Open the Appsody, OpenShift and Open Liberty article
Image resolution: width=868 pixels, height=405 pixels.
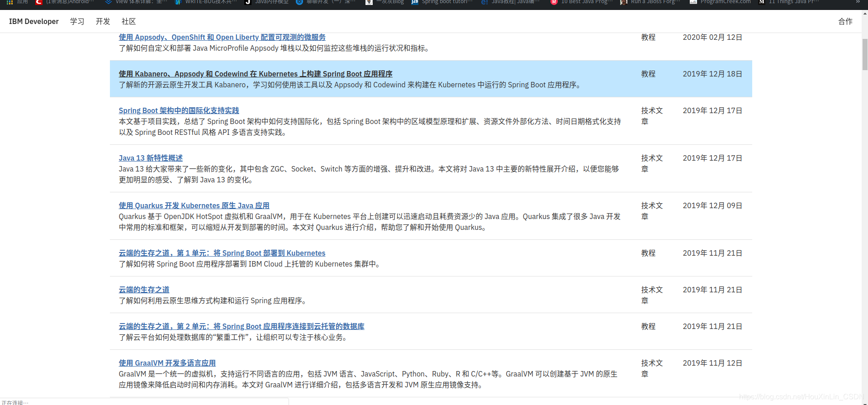222,37
